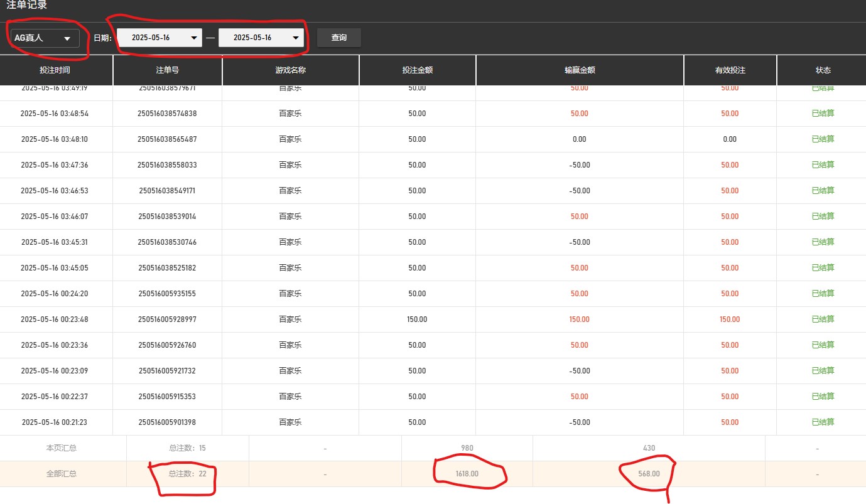Screen dimensions: 866x504
Task: Click the 投注金额 column header
Action: point(417,70)
